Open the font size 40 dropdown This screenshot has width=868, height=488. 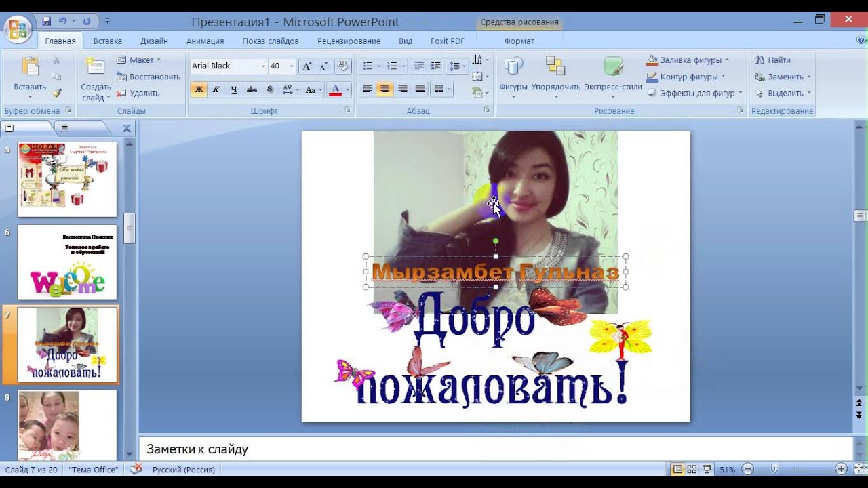(292, 66)
